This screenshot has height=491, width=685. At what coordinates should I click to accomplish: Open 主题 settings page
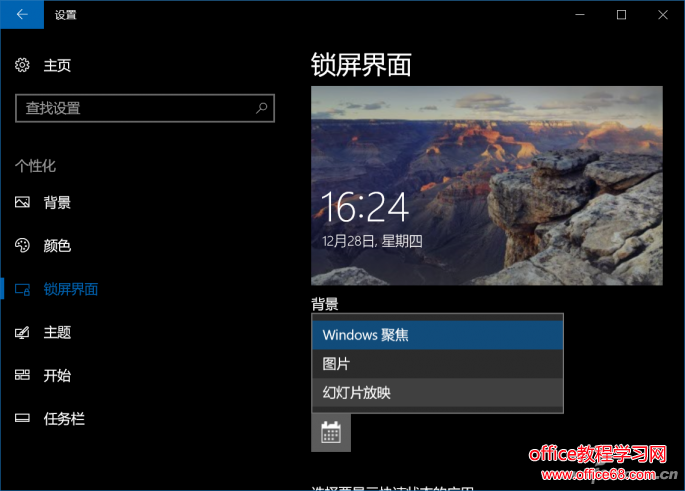click(57, 332)
